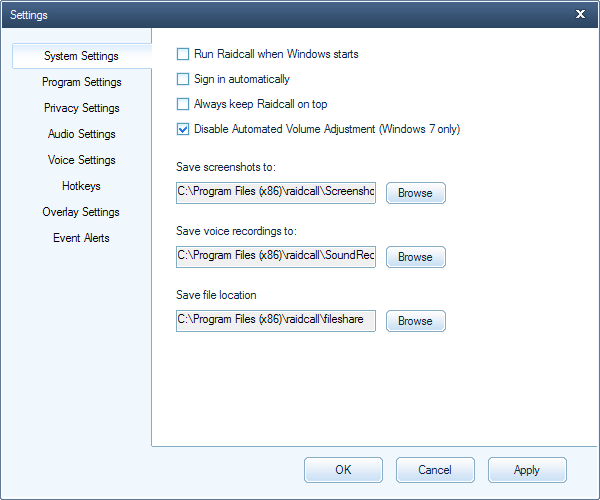Cancel the settings dialog

click(x=435, y=470)
